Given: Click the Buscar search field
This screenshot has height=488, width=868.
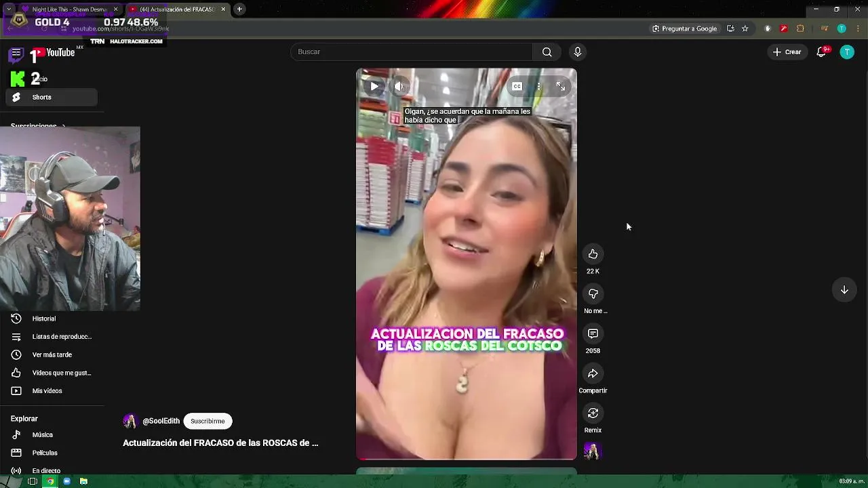Looking at the screenshot, I should click(412, 52).
